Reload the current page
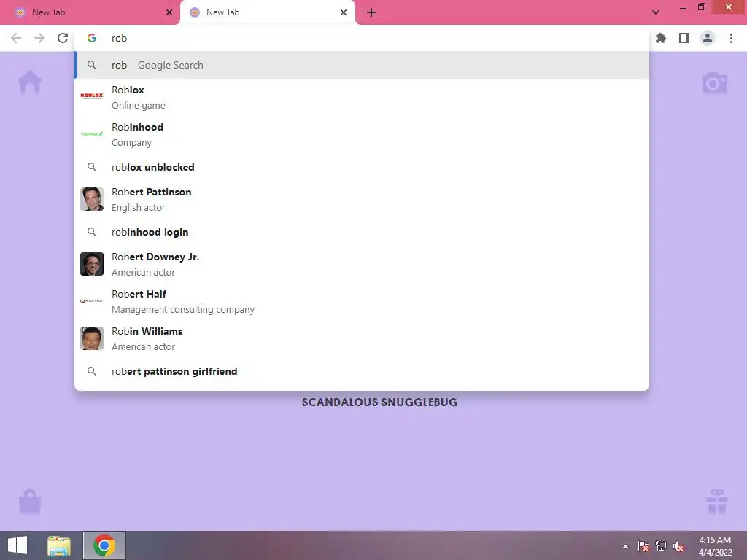The image size is (747, 560). (x=63, y=38)
